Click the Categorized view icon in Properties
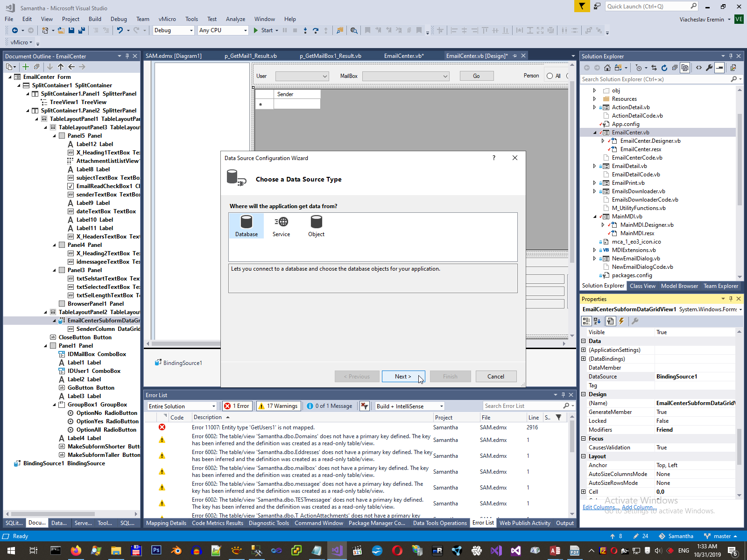747x560 pixels. click(x=586, y=321)
